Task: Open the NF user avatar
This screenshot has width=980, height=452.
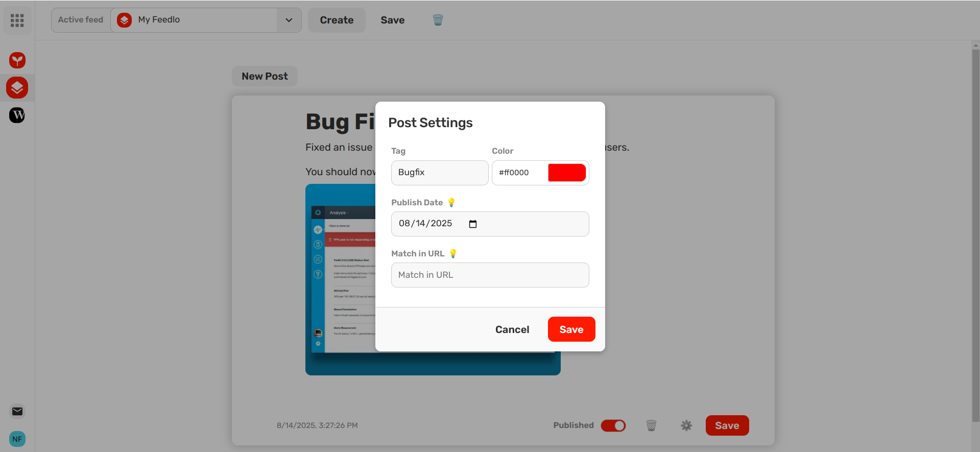Action: tap(17, 439)
